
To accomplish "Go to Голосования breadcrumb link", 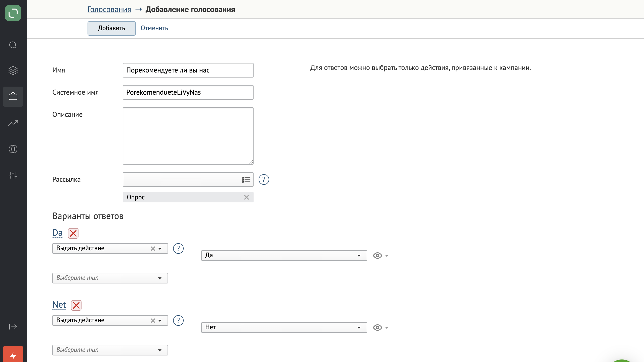I will click(109, 9).
